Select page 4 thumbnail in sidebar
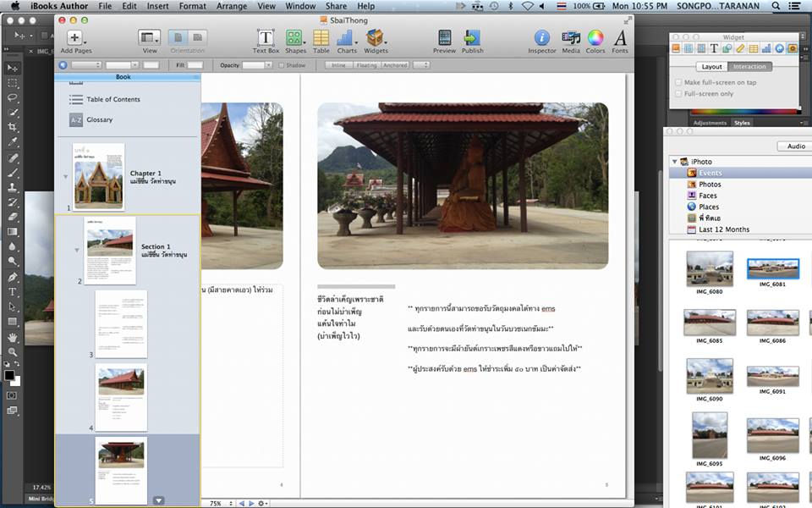 pos(121,397)
